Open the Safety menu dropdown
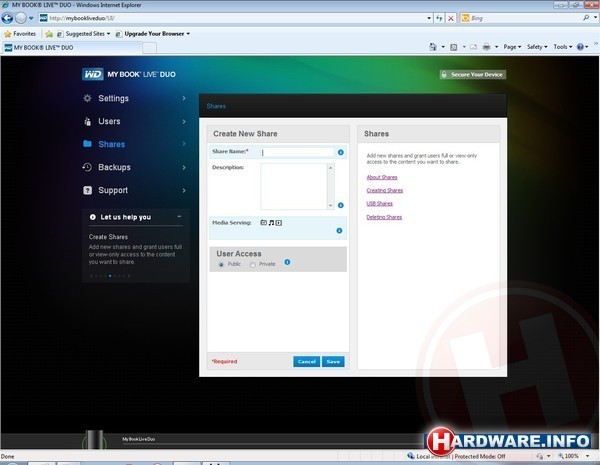 tap(537, 47)
